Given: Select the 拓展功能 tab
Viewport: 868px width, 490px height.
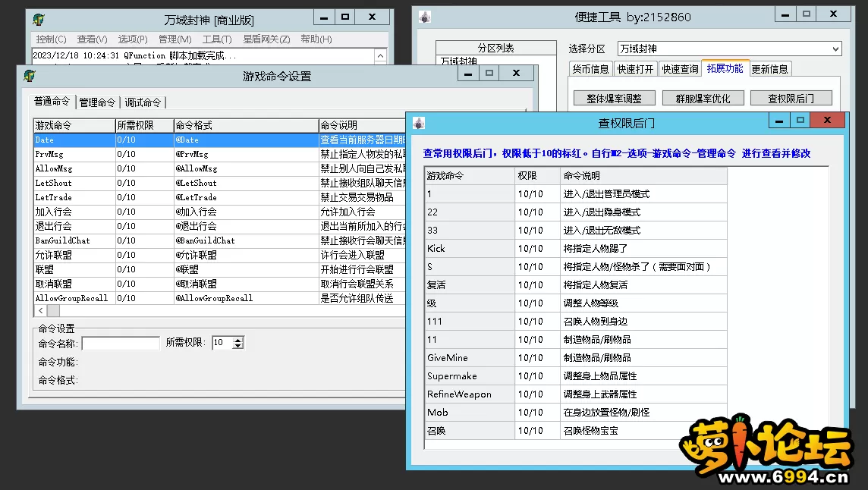Looking at the screenshot, I should tap(725, 68).
